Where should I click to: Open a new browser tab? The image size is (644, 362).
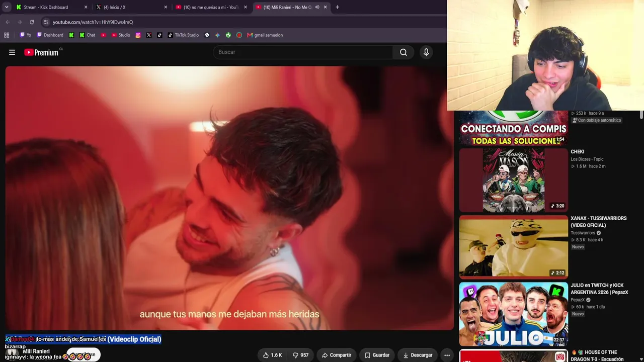(337, 7)
